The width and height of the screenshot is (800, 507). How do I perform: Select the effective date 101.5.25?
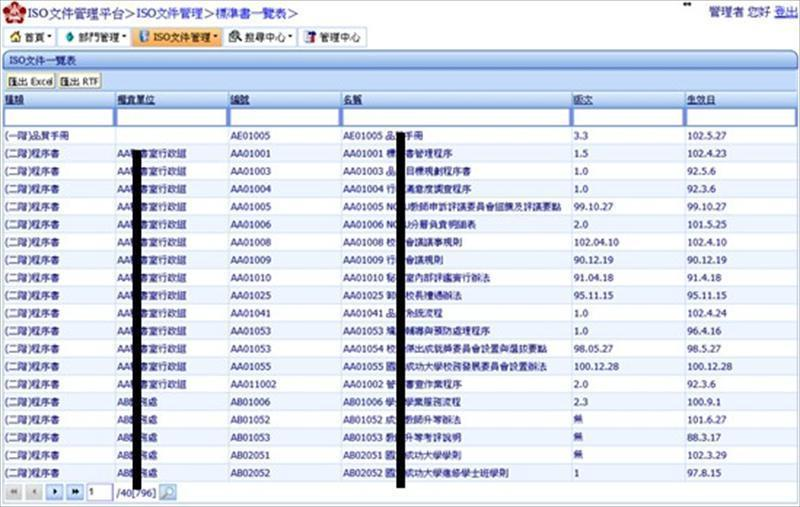(x=707, y=224)
